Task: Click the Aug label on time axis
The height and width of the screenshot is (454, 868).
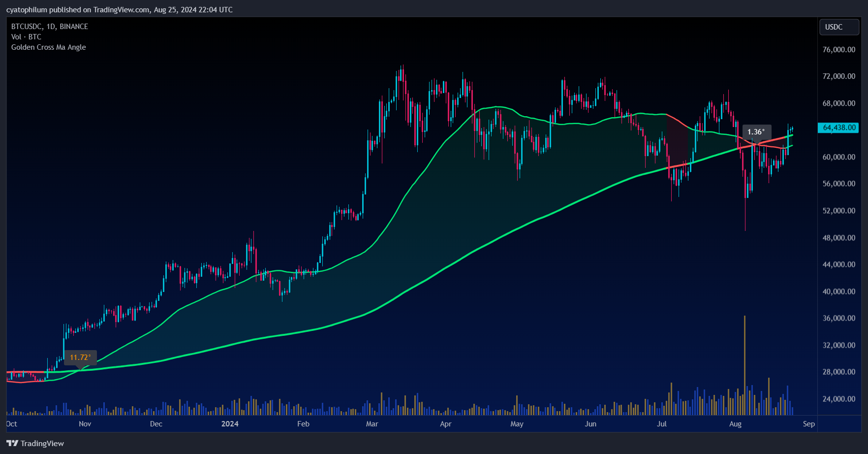Action: tap(735, 424)
